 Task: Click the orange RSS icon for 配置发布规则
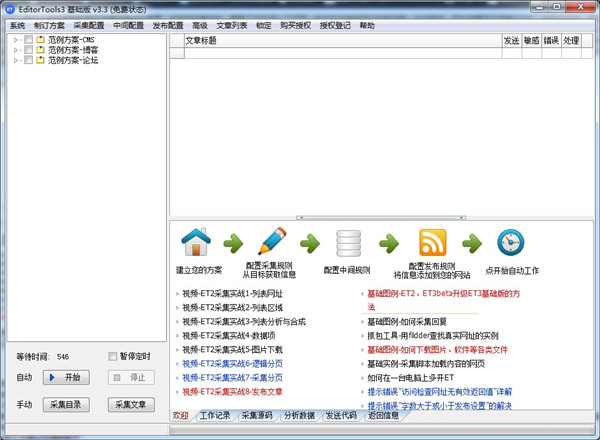tap(432, 242)
